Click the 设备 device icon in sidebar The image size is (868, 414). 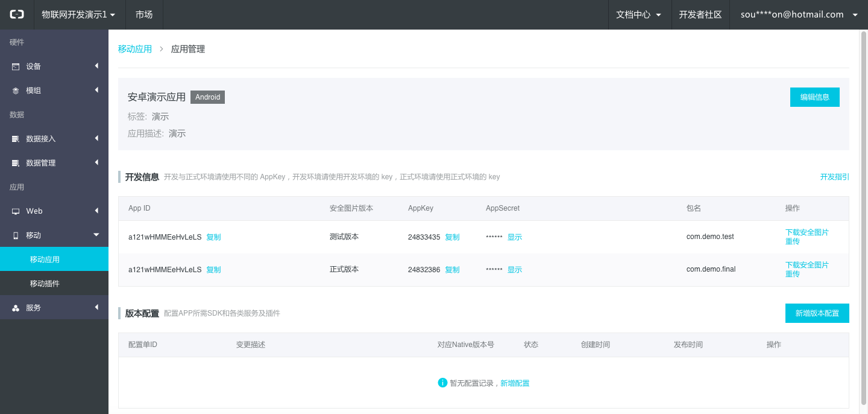[x=16, y=66]
